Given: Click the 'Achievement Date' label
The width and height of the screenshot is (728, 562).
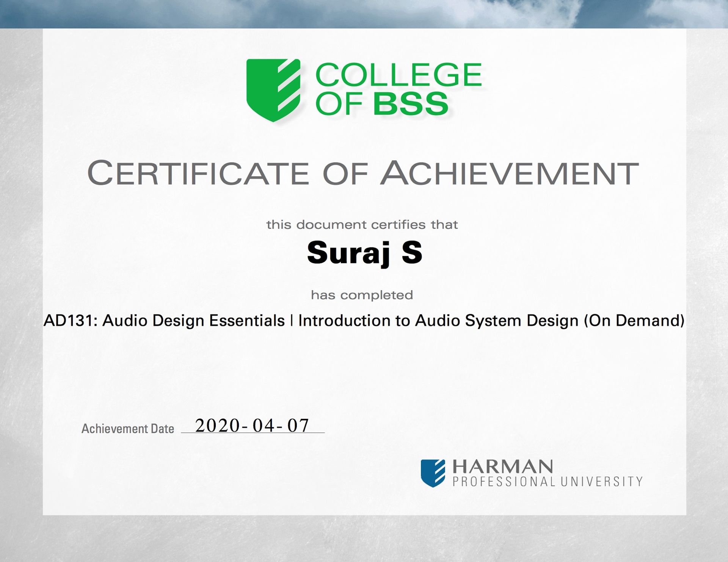Looking at the screenshot, I should 128,429.
